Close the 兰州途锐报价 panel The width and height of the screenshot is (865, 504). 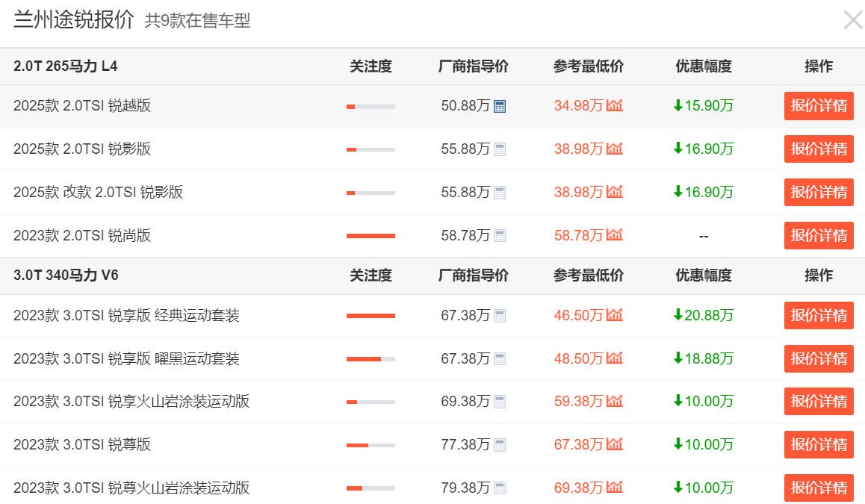(853, 20)
